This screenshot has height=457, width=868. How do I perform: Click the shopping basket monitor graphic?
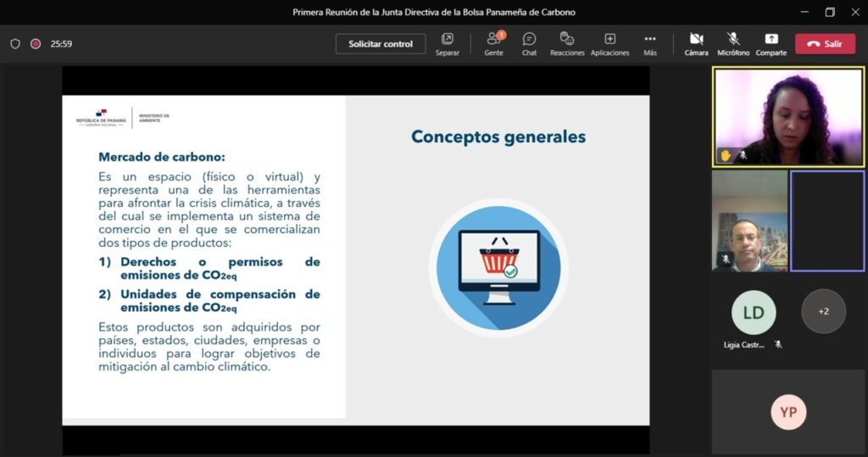(498, 268)
